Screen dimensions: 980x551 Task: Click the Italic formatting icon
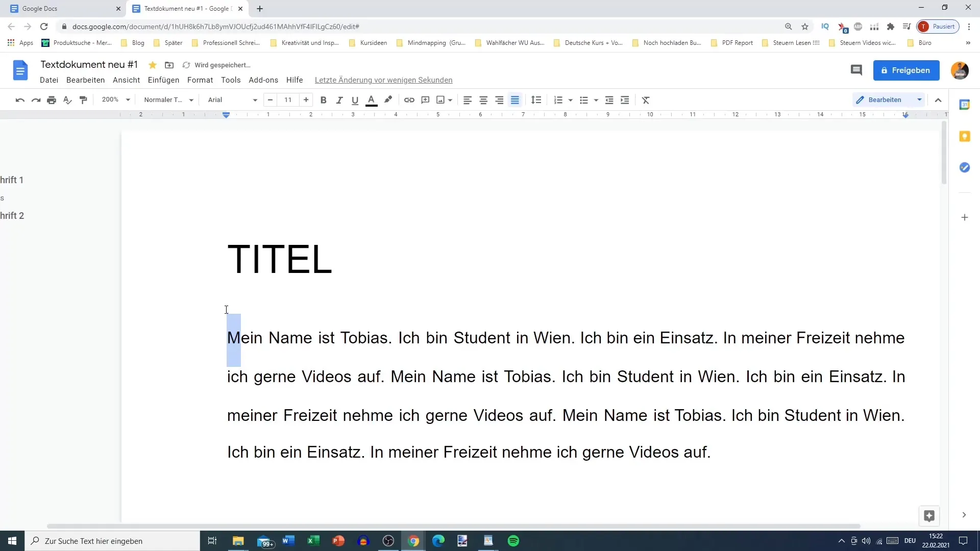339,99
